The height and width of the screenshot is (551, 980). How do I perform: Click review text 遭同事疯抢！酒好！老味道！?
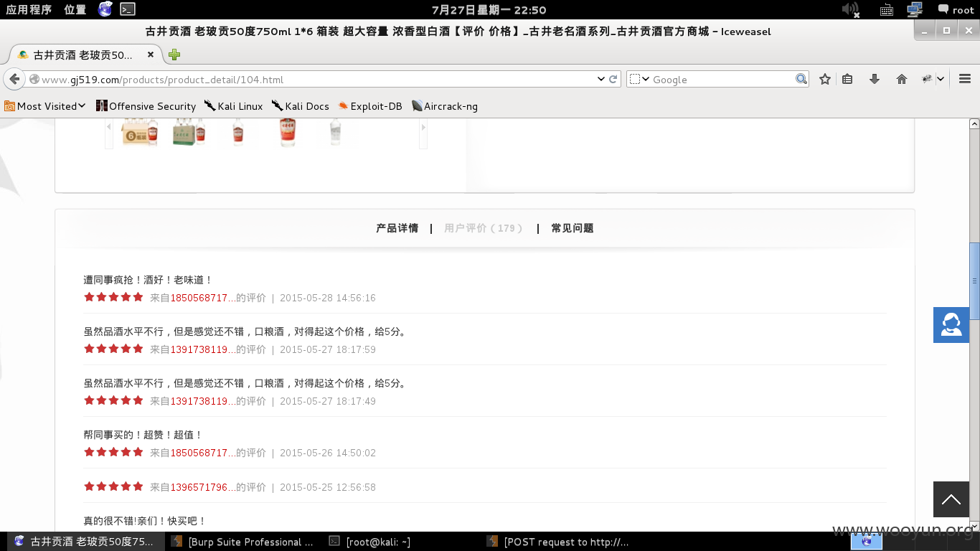148,280
